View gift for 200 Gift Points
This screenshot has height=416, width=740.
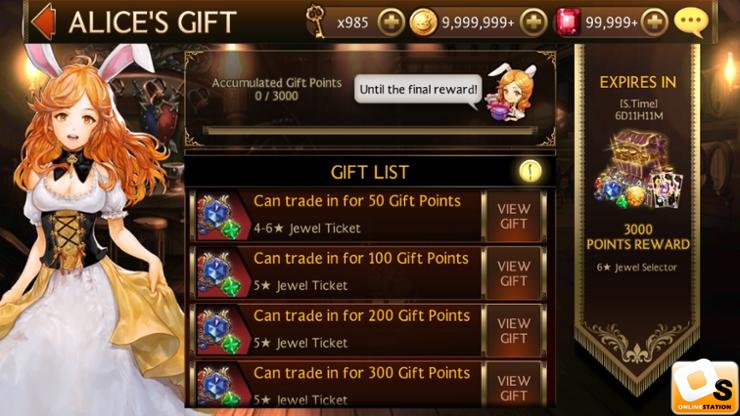513,331
